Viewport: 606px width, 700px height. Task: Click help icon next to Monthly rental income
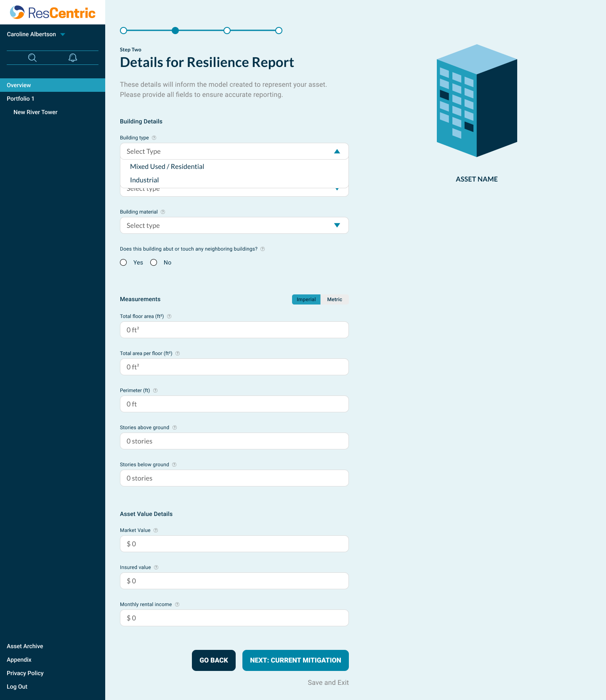(177, 604)
